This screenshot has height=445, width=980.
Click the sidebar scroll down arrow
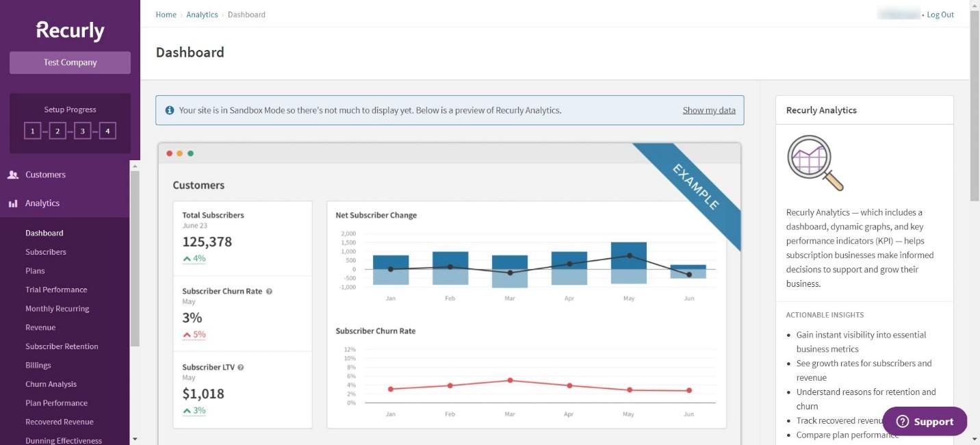point(135,439)
